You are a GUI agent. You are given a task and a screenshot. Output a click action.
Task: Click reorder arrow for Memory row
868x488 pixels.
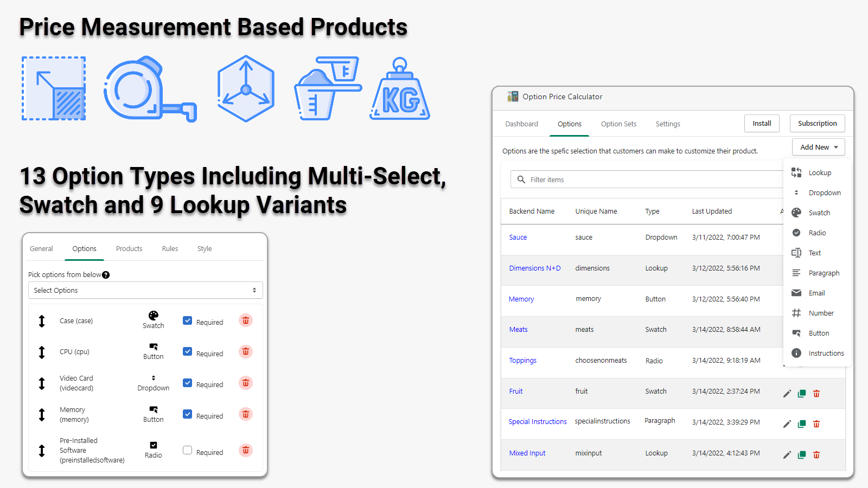click(42, 415)
